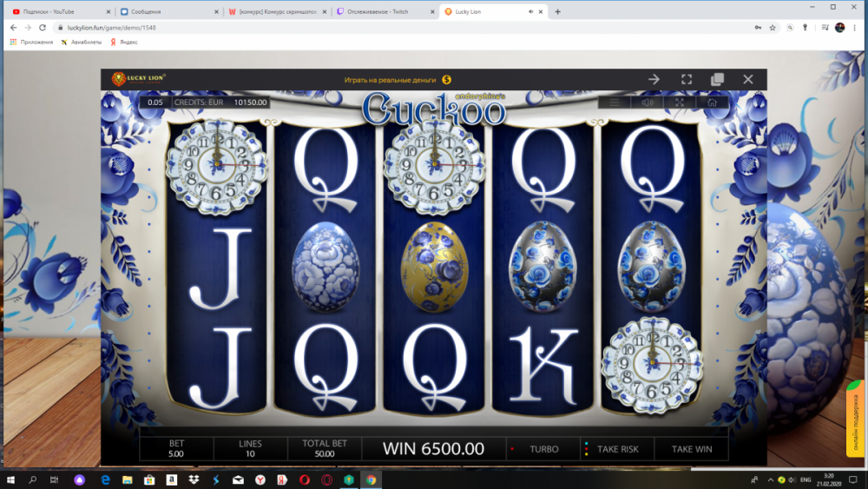
Task: Open the game menu hamburger icon
Action: (x=614, y=102)
